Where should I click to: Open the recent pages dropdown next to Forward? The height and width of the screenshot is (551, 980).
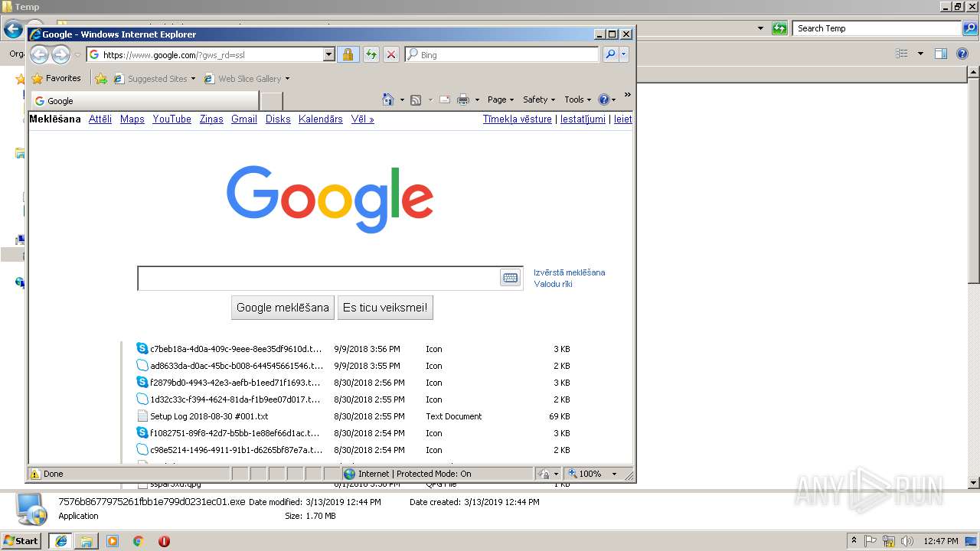(77, 55)
